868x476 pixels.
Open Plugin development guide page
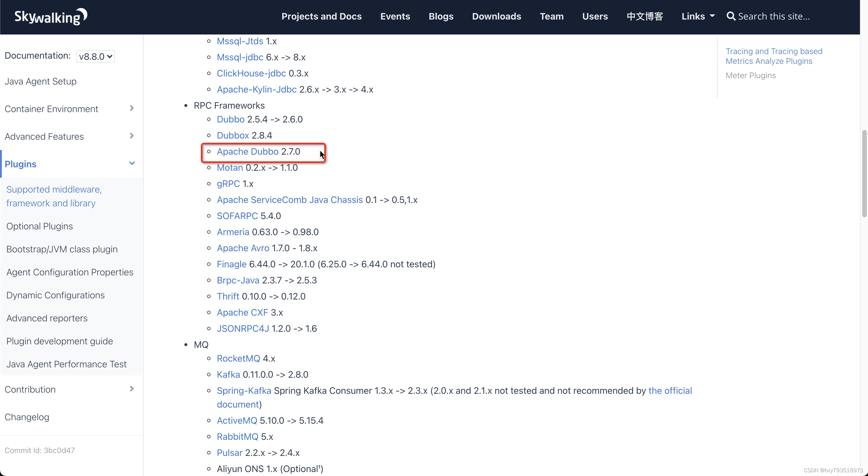[60, 341]
